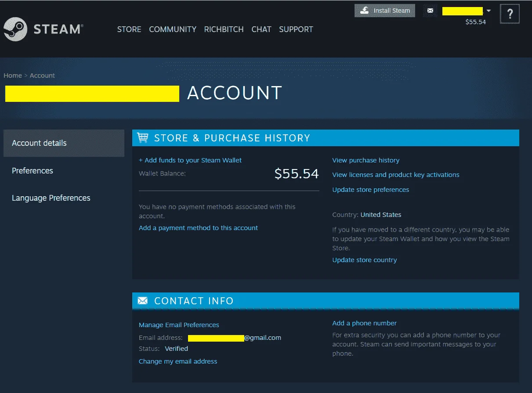532x393 pixels.
Task: Click the Wallet Balance label
Action: [162, 173]
